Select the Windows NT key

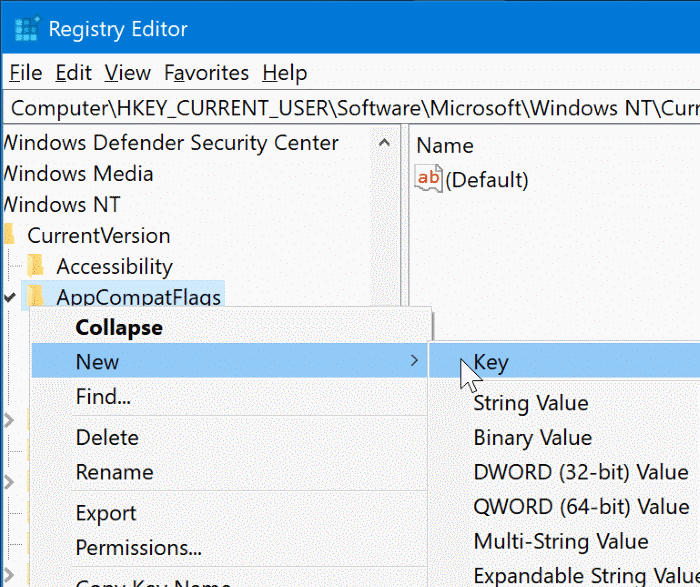tap(62, 204)
